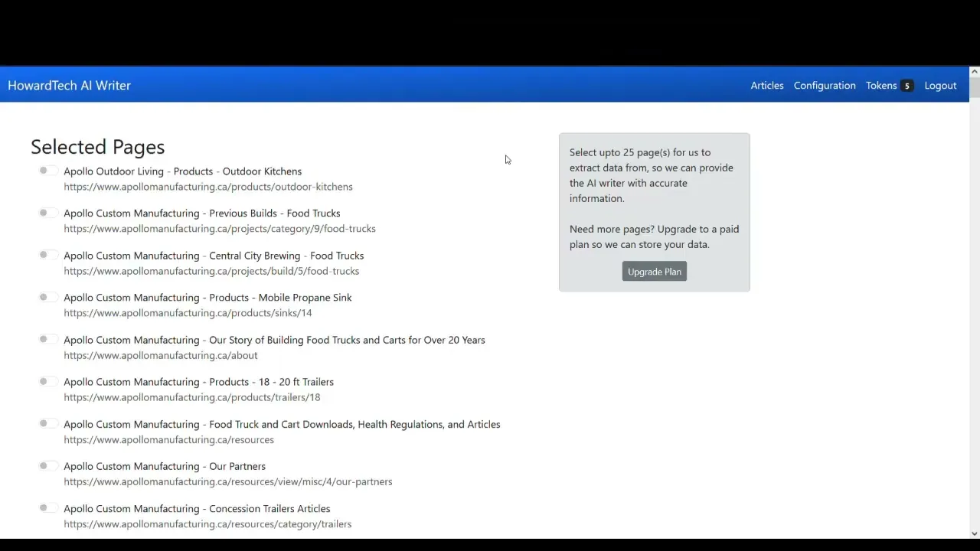Click the Food Truck and Cart Downloads title
Image resolution: width=980 pixels, height=551 pixels.
pos(282,424)
